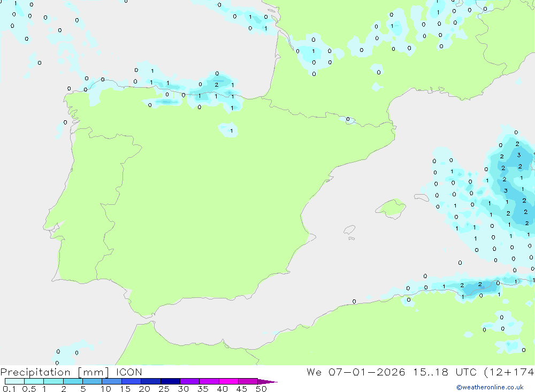Click the above-50 mm legend arrow tip
The image size is (535, 392).
coord(267,382)
